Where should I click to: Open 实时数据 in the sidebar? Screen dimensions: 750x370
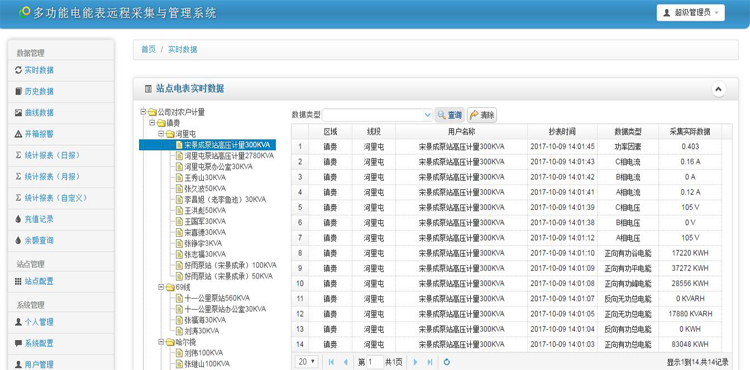point(39,70)
